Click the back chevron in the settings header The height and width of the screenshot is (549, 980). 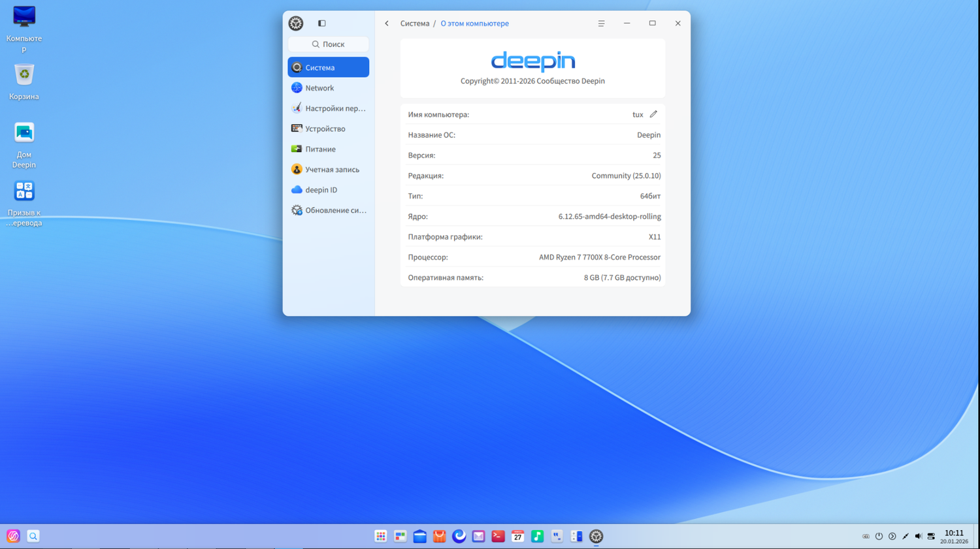[386, 23]
